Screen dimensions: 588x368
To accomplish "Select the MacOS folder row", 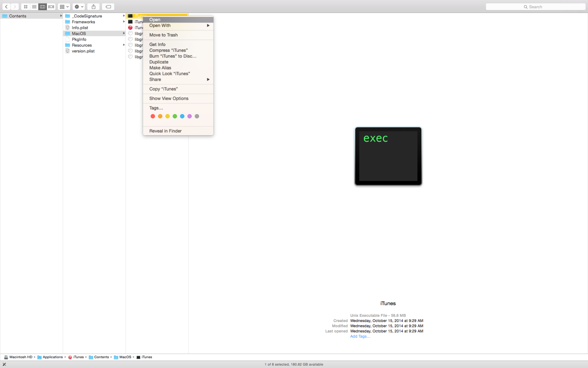I will (x=94, y=33).
